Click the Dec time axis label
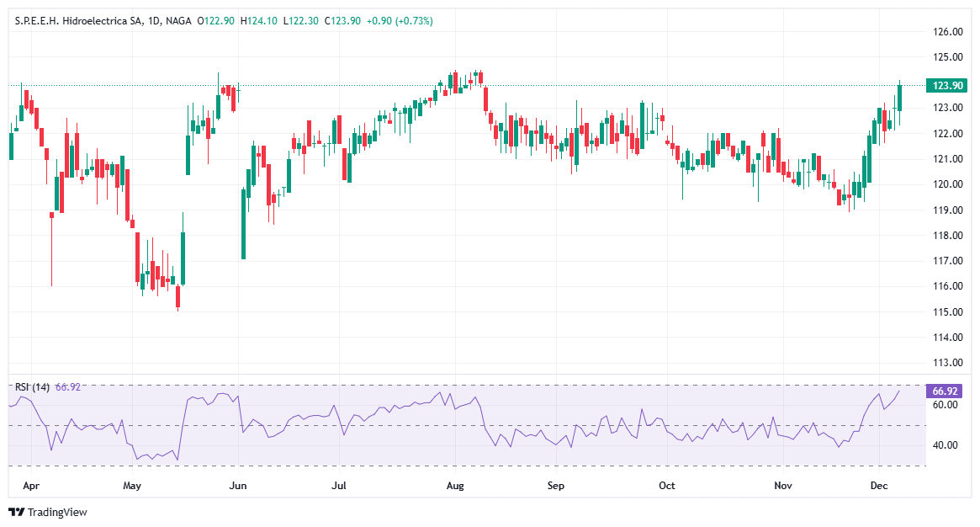Viewport: 980px width, 527px height. pyautogui.click(x=879, y=486)
